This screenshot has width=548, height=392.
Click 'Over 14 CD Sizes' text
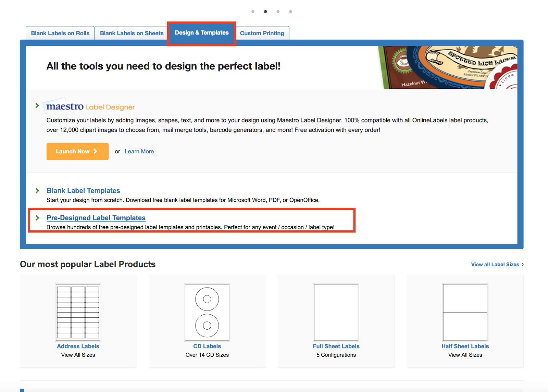click(x=207, y=355)
